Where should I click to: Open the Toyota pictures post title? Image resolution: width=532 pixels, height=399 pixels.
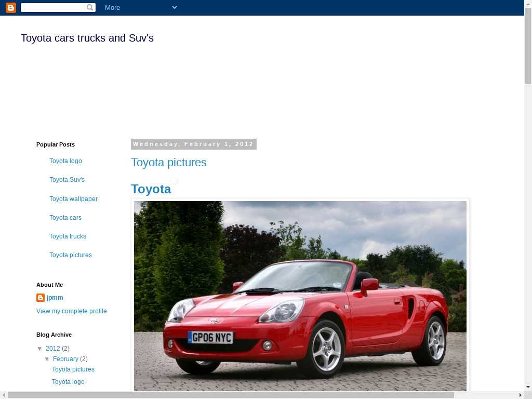(x=169, y=163)
